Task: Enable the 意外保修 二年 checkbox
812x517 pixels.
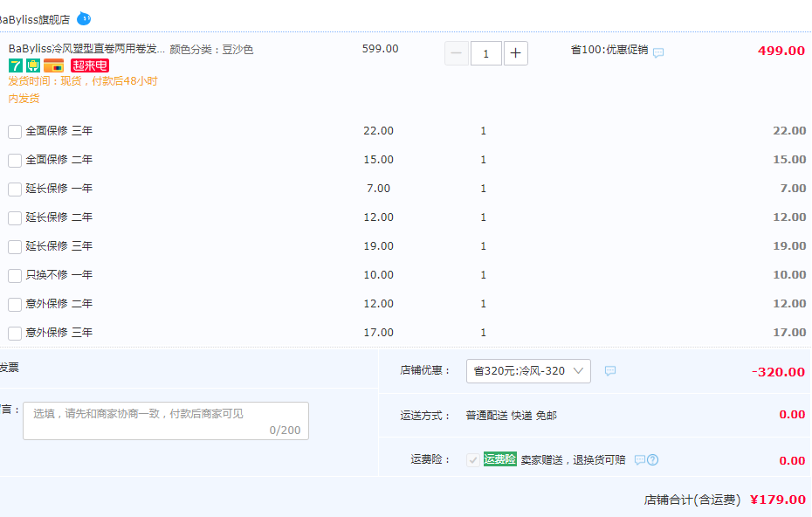Action: tap(15, 305)
